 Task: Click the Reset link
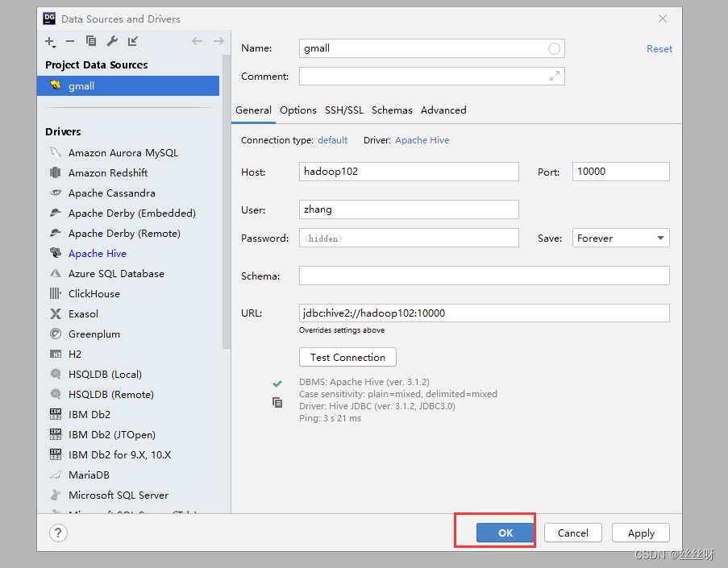click(659, 48)
